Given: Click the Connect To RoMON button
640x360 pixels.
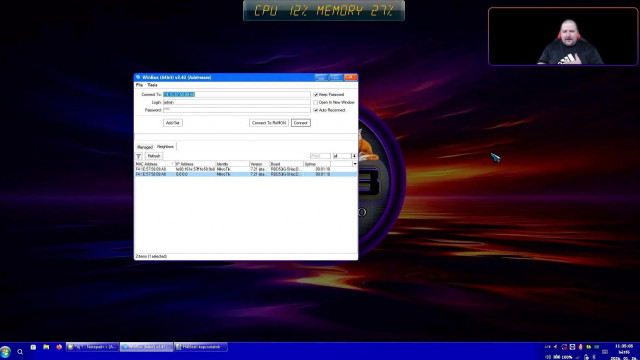Looking at the screenshot, I should click(x=269, y=123).
